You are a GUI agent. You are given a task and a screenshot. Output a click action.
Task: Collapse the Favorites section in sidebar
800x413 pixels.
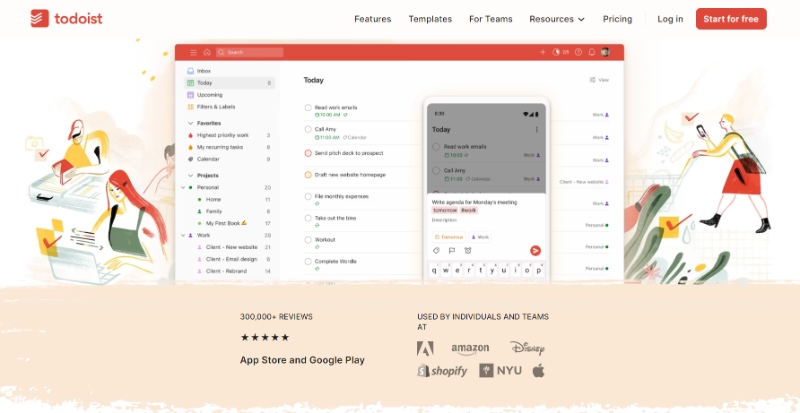tap(189, 123)
